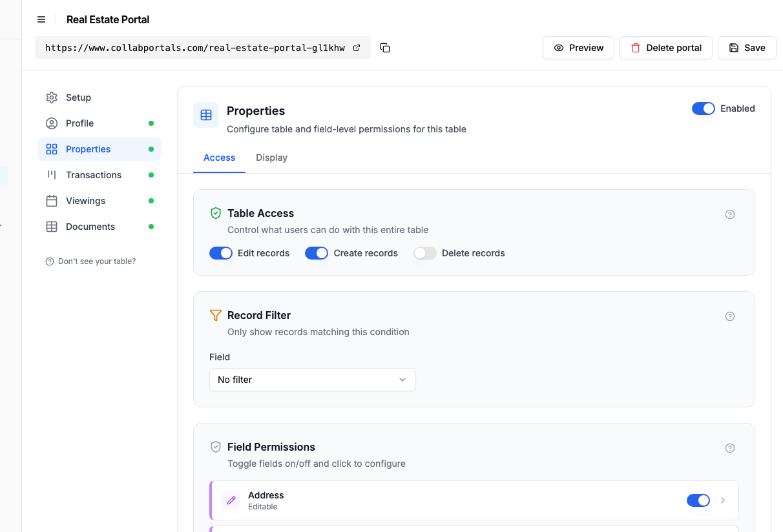783x532 pixels.
Task: Open the portal URL external link icon
Action: pos(357,48)
